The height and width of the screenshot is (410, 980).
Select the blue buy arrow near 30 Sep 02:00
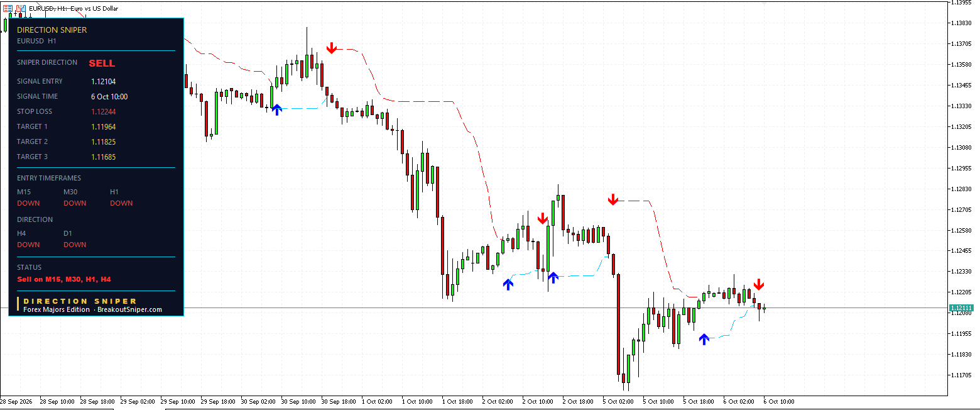(277, 109)
